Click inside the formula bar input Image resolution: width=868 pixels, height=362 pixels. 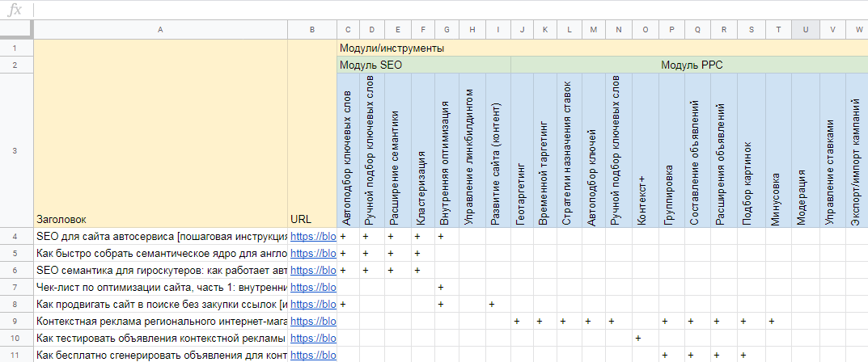tap(448, 10)
